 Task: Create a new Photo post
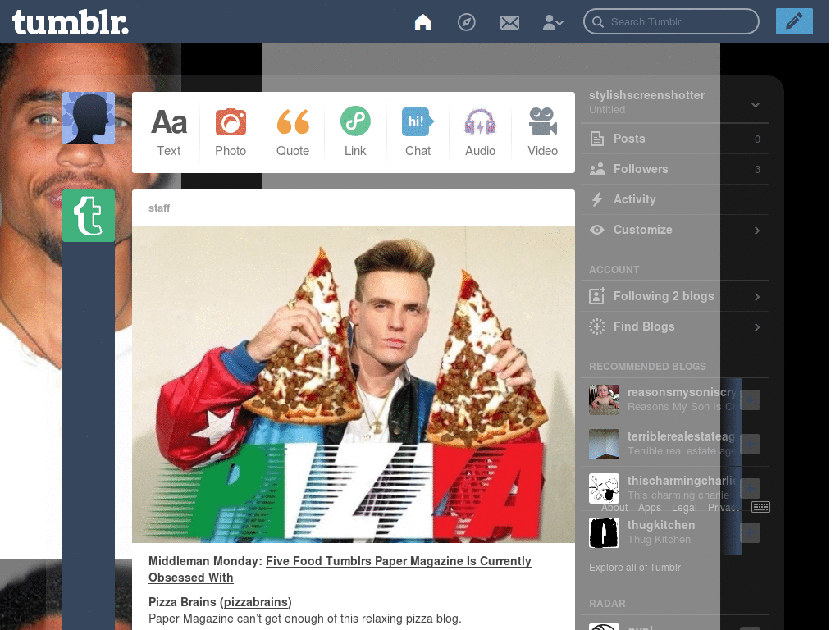pyautogui.click(x=231, y=132)
